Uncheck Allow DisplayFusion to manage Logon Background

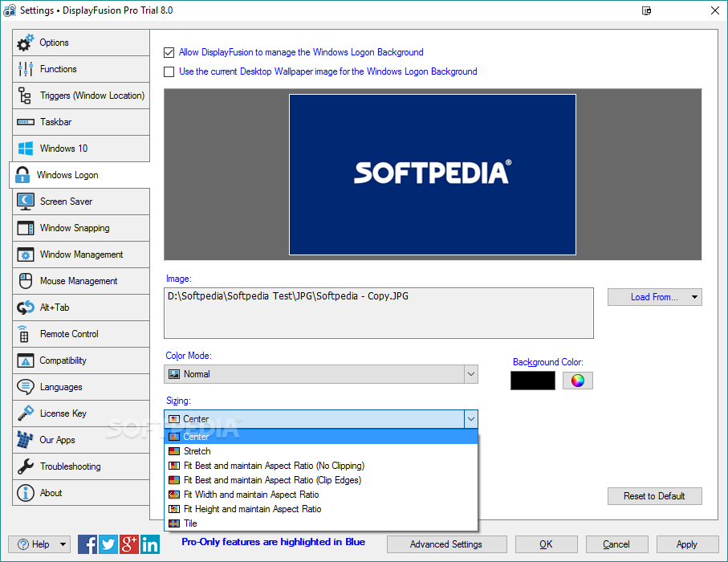(x=169, y=52)
